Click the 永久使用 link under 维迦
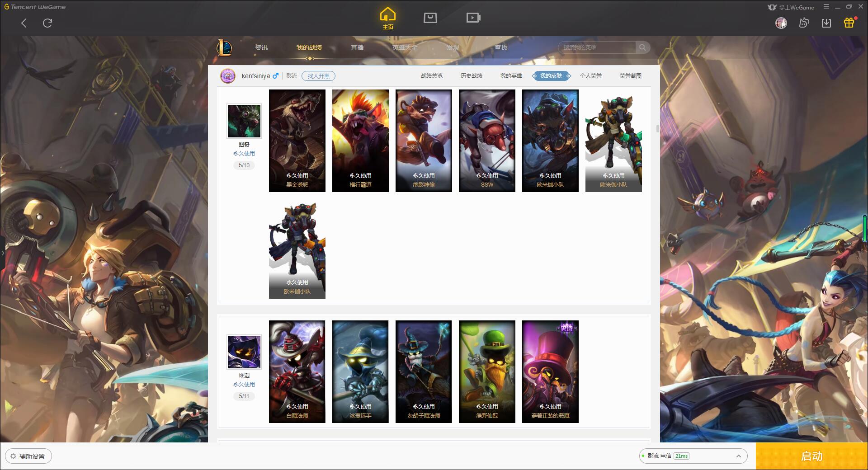 point(244,385)
